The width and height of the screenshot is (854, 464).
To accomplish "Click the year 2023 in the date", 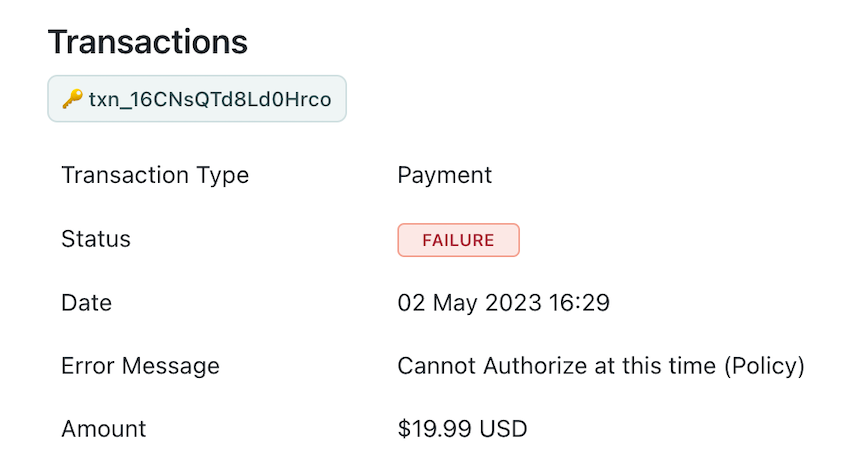I will [x=515, y=302].
